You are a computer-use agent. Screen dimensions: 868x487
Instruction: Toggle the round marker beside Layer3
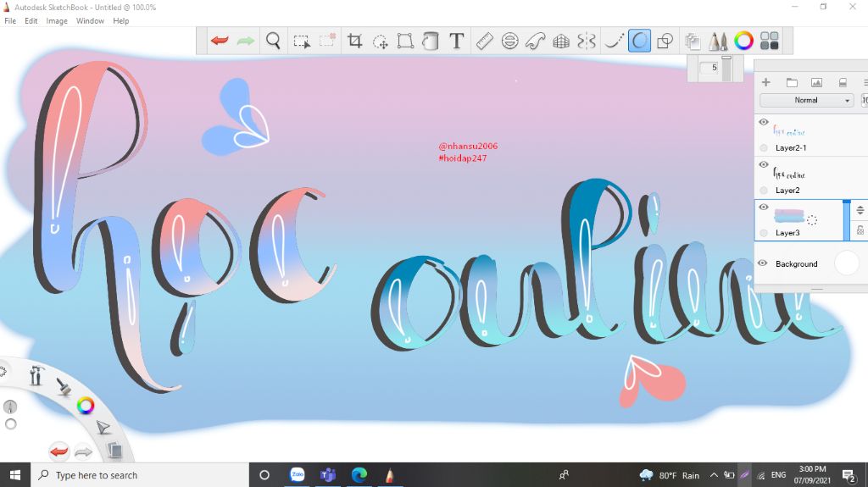[764, 233]
